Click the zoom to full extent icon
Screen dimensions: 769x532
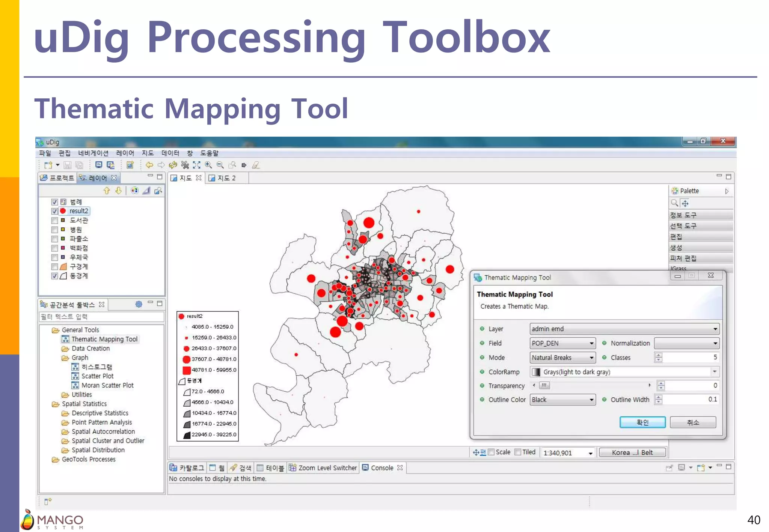(x=197, y=165)
